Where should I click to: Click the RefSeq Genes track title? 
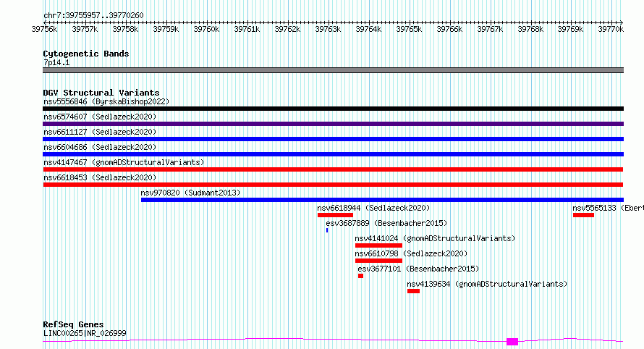(x=74, y=324)
